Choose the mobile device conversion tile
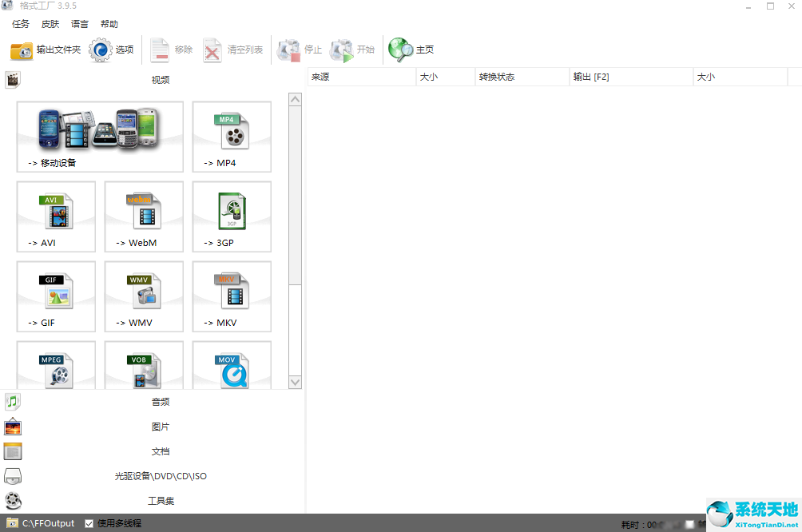802x532 pixels. [x=100, y=137]
